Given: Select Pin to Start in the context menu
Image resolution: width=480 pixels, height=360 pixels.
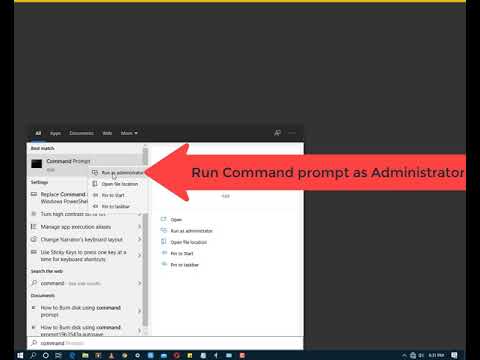Looking at the screenshot, I should pyautogui.click(x=118, y=195).
